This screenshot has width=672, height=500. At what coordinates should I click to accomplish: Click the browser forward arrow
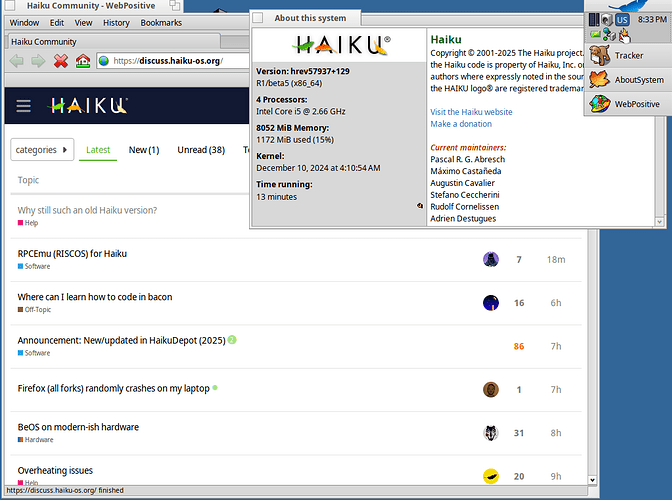(38, 61)
